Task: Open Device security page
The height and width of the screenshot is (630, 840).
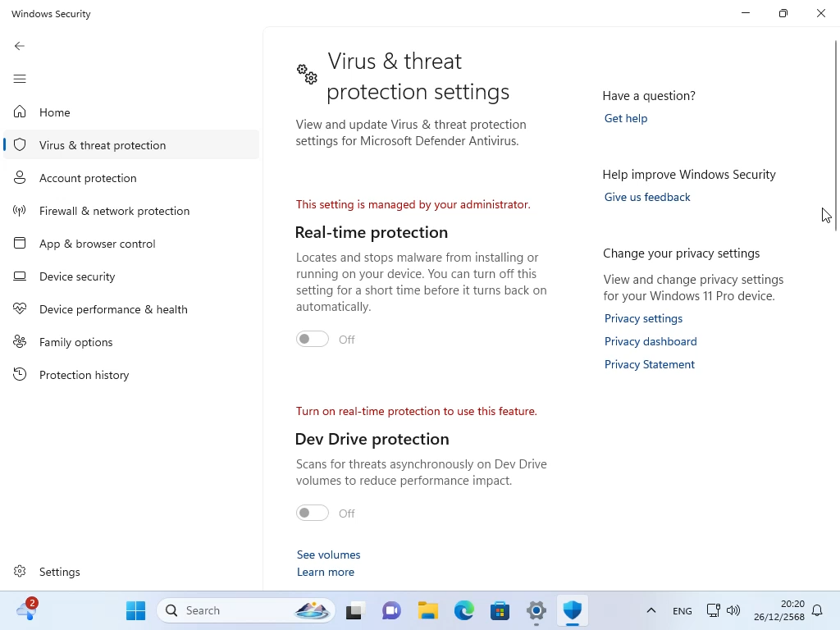Action: coord(77,276)
